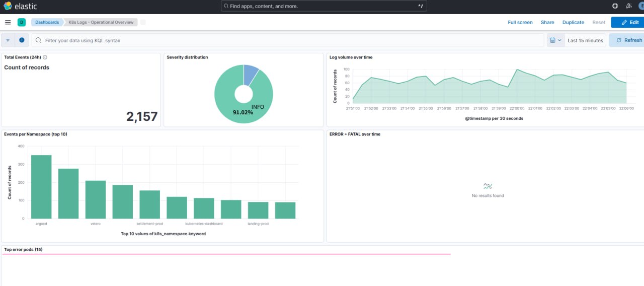The height and width of the screenshot is (286, 644).
Task: Click the No results found message
Action: pos(488,195)
